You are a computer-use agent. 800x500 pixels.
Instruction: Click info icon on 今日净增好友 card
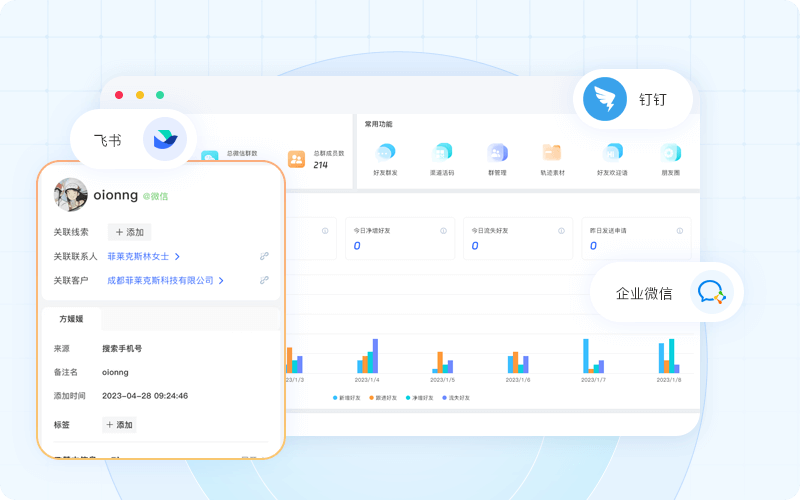[443, 231]
